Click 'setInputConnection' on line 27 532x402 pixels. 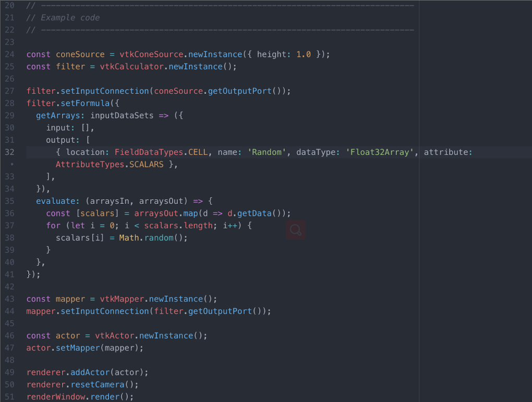pos(105,91)
